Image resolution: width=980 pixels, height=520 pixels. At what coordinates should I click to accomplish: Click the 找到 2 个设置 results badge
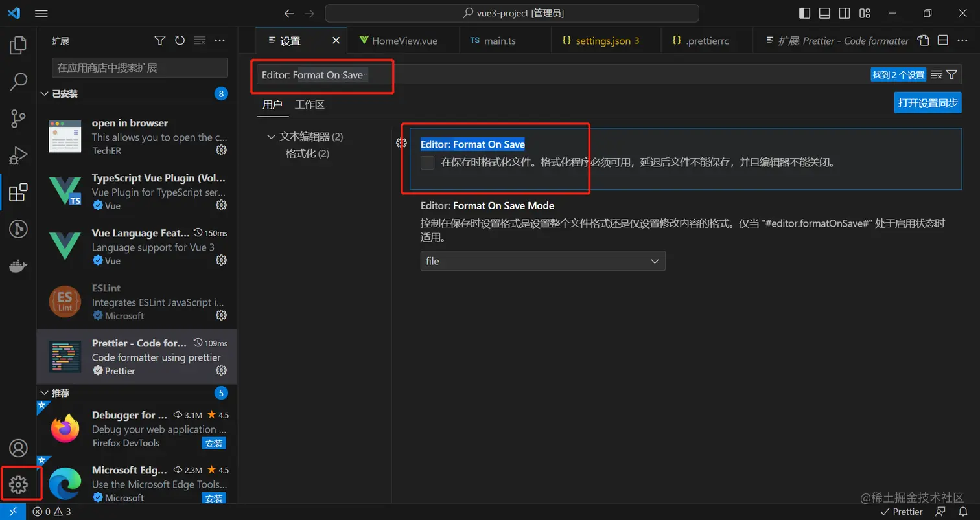pyautogui.click(x=898, y=74)
